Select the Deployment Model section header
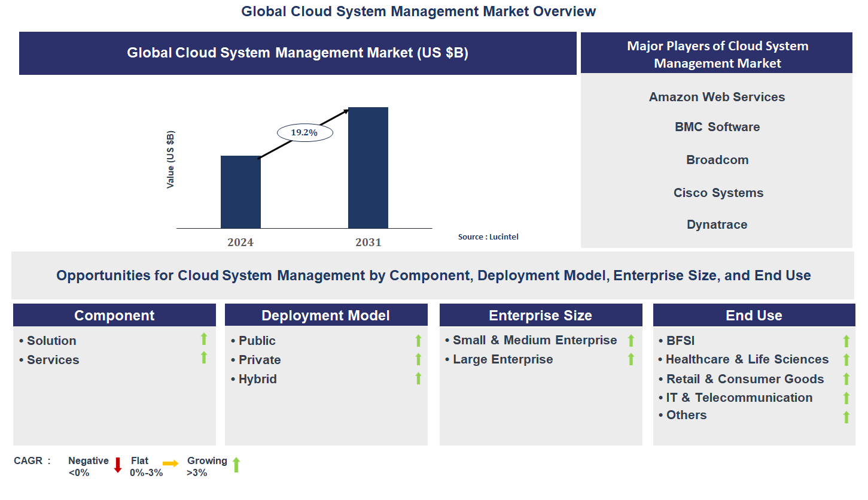868x500 pixels. 326,316
